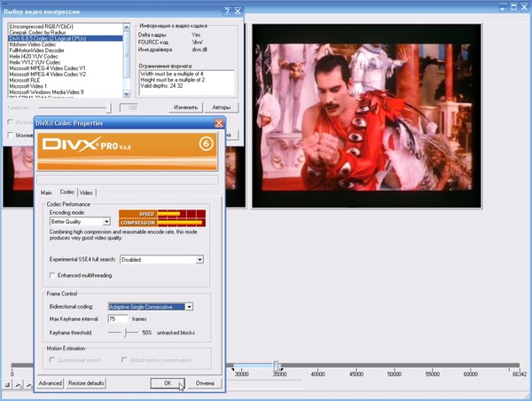Toggle the 'Использ' checkbox below the Качество label

pyautogui.click(x=10, y=122)
